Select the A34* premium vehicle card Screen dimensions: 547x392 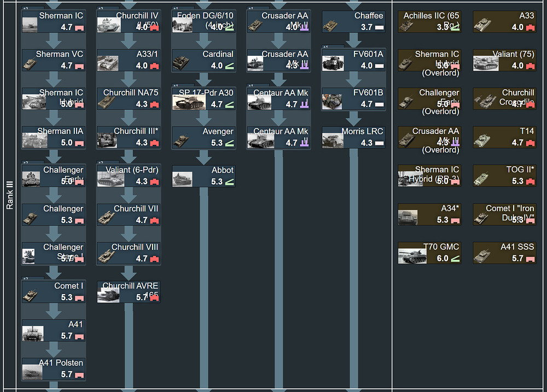click(429, 214)
